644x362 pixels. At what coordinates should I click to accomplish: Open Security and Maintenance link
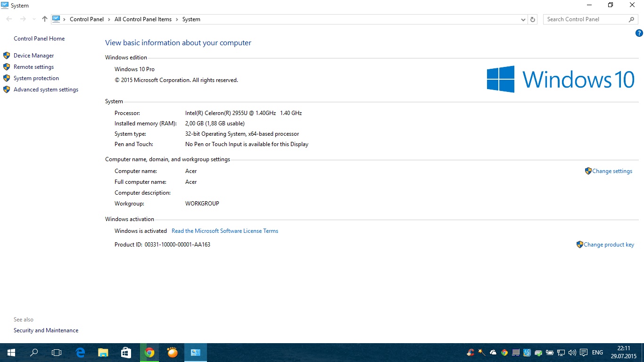coord(46,330)
